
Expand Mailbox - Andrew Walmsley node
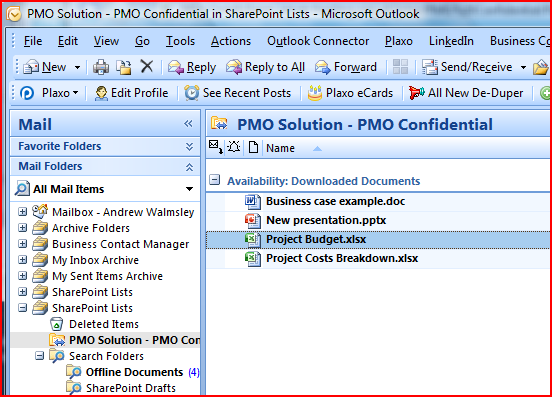point(23,212)
